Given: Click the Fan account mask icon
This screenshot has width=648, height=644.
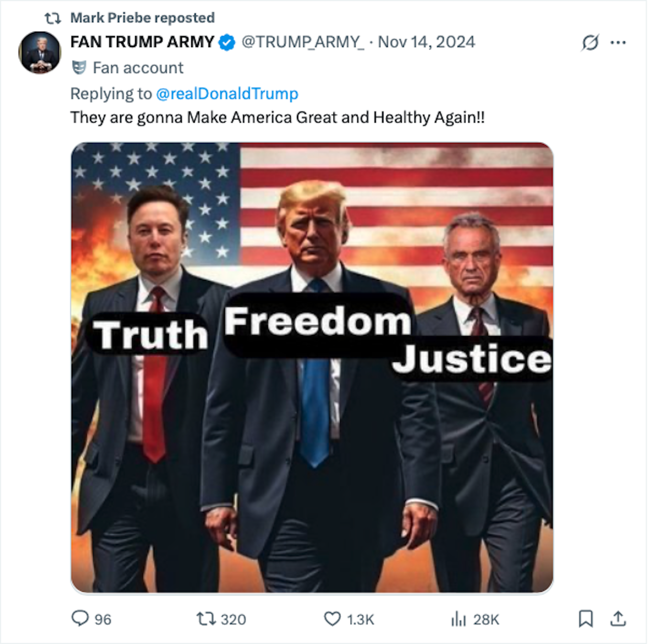Looking at the screenshot, I should click(x=79, y=68).
